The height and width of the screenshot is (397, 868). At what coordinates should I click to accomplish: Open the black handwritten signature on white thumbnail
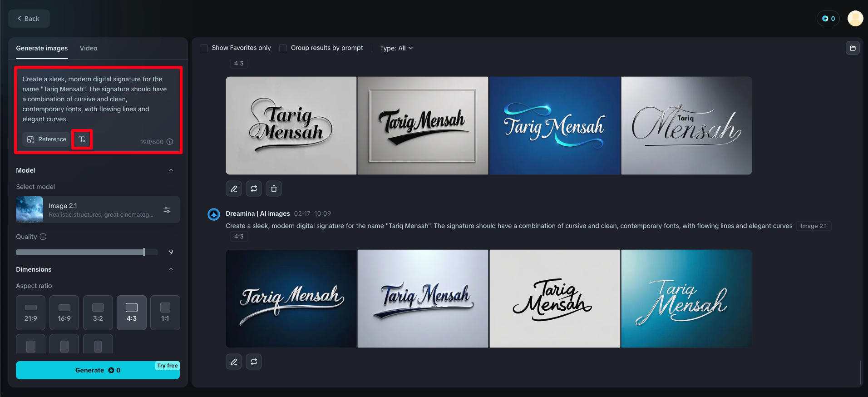pyautogui.click(x=555, y=298)
